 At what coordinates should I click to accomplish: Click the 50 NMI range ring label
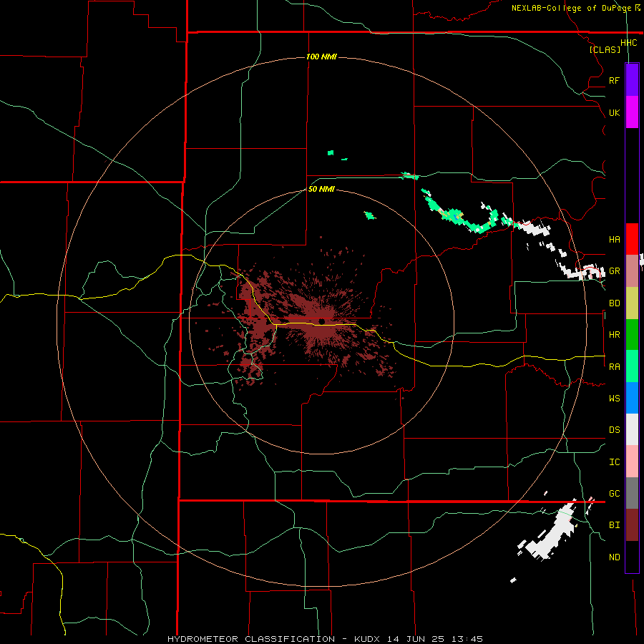(x=321, y=189)
